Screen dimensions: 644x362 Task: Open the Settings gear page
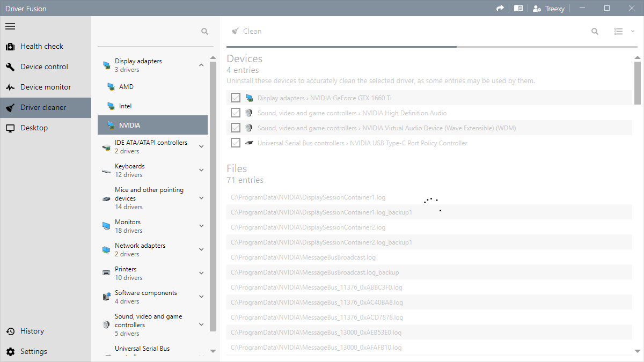coord(33,351)
